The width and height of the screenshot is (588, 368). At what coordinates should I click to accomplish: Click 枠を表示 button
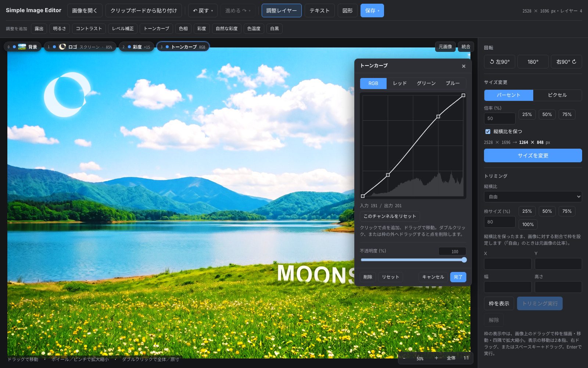click(x=499, y=303)
